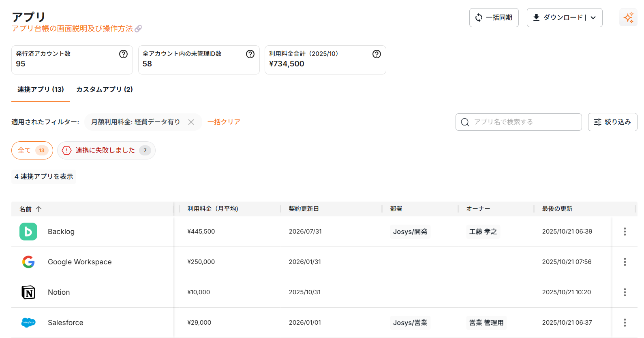Click the 部署 column header
The height and width of the screenshot is (338, 644).
[396, 209]
